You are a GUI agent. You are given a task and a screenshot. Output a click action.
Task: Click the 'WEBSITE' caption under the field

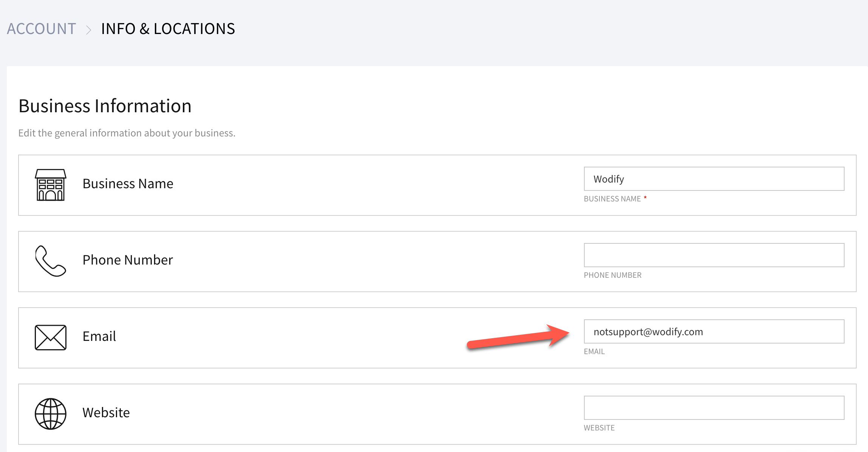click(x=599, y=428)
